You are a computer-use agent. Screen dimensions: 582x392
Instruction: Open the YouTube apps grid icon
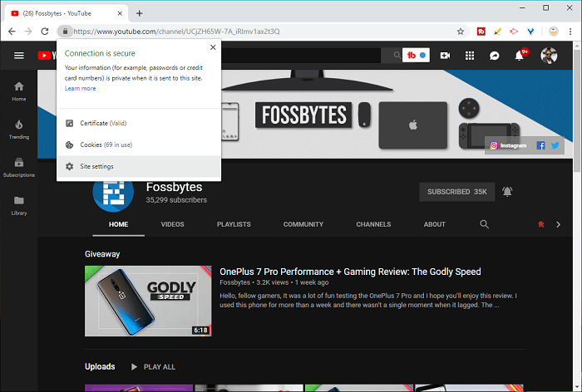[x=470, y=56]
